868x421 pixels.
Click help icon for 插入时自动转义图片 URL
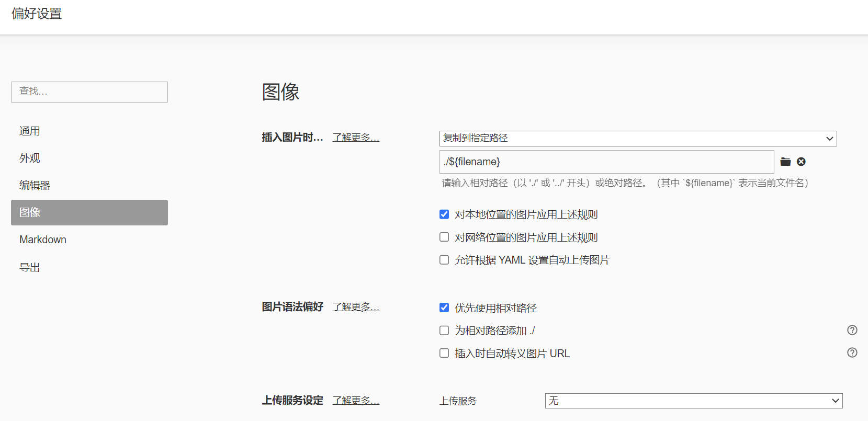pyautogui.click(x=852, y=352)
